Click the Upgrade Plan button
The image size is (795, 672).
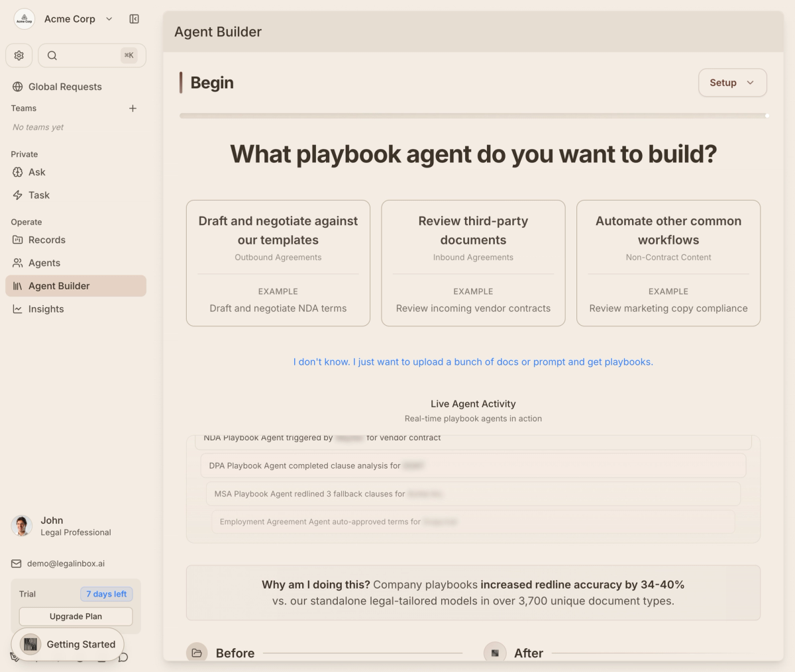[x=76, y=616]
